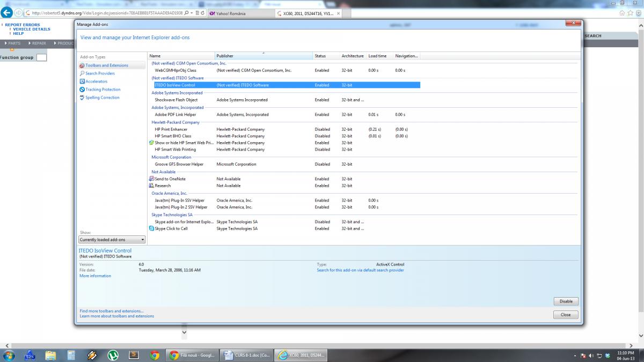The image size is (644, 362).
Task: Open the HELP link on the page
Action: point(18,33)
